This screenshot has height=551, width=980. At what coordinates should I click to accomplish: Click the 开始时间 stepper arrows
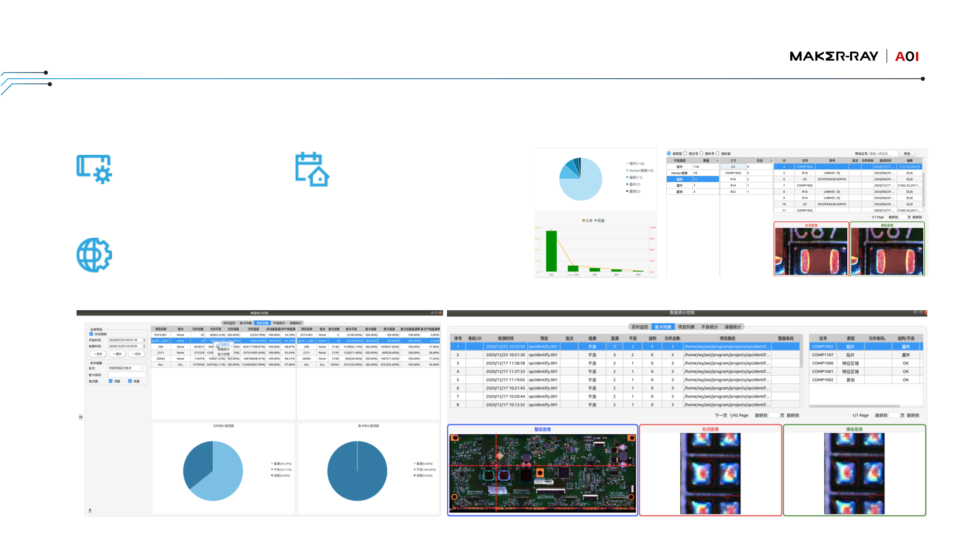144,340
